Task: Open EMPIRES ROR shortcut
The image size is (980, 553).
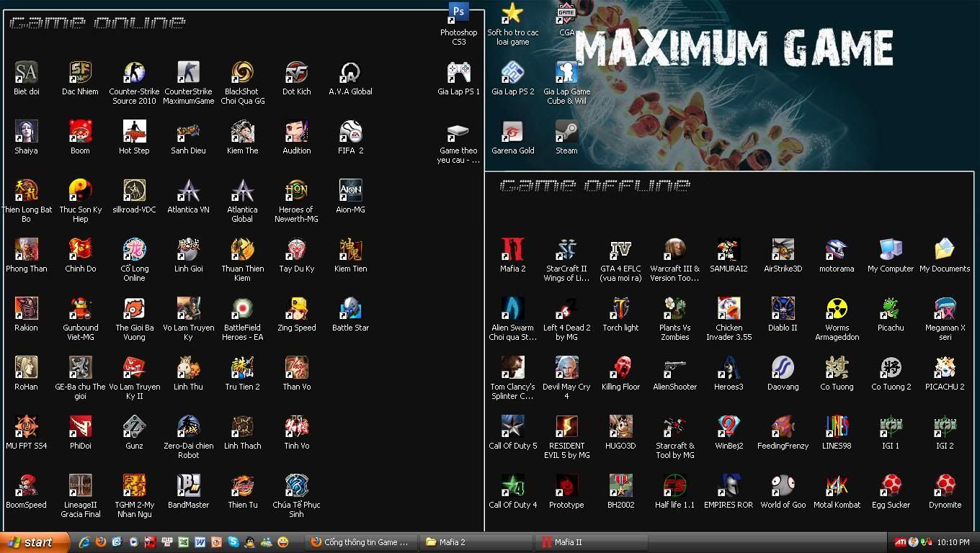Action: [729, 485]
